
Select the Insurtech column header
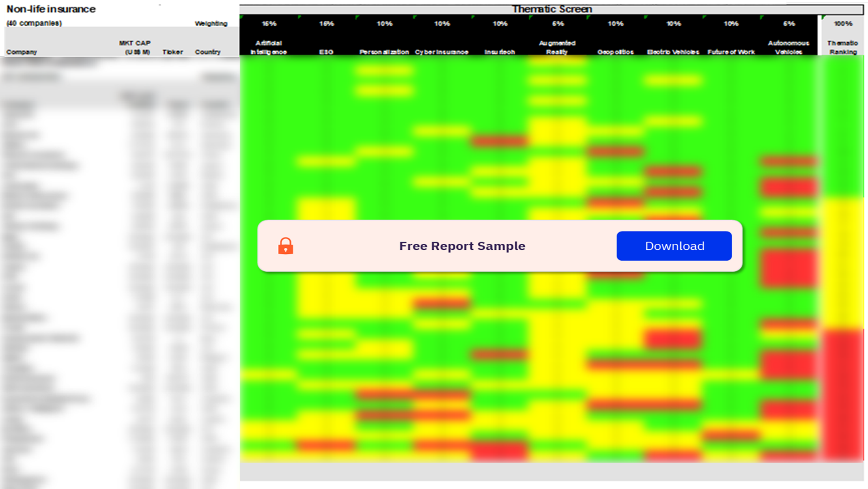500,52
